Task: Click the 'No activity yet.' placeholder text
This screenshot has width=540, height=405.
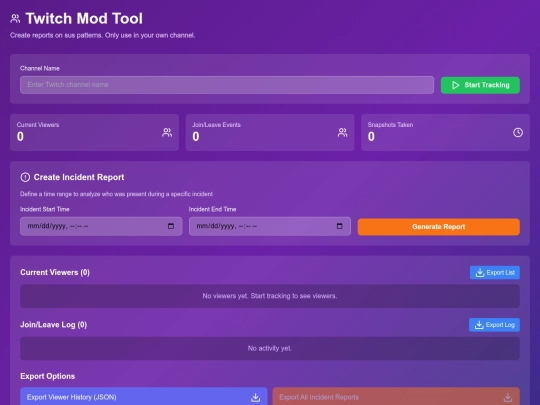Action: [x=270, y=349]
